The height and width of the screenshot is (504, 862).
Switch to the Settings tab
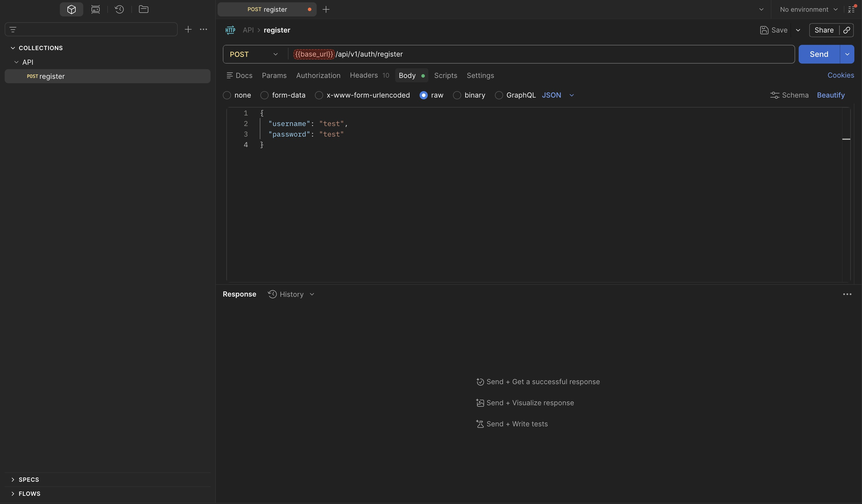point(480,76)
